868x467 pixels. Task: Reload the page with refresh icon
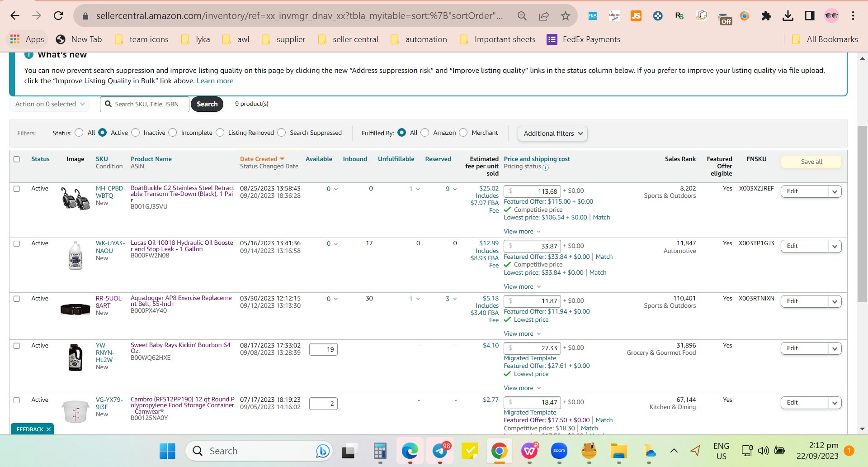[x=58, y=16]
